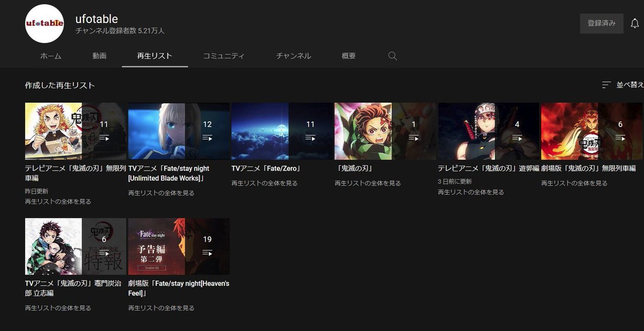
Task: Click the 昨日更新 label
Action: 36,192
